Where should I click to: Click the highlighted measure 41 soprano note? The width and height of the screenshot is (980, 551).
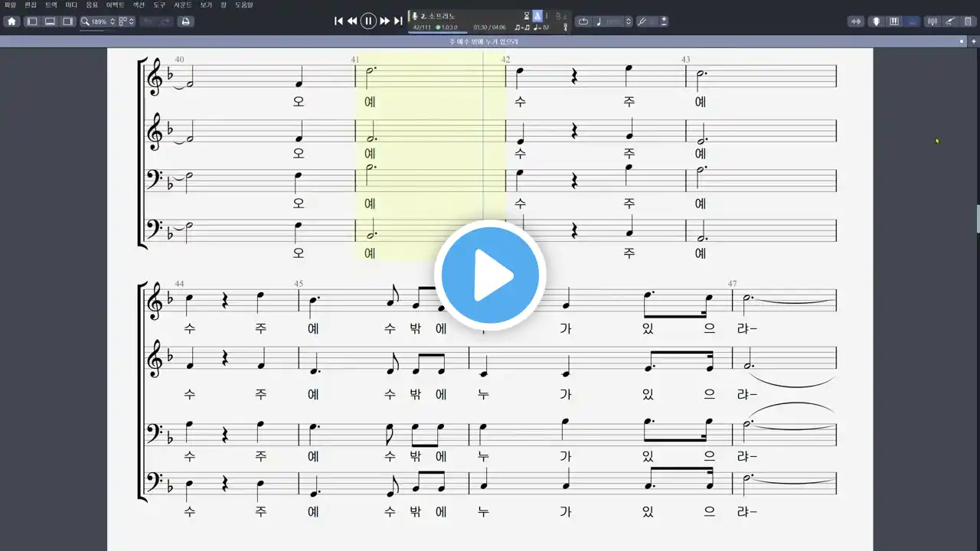[x=370, y=71]
